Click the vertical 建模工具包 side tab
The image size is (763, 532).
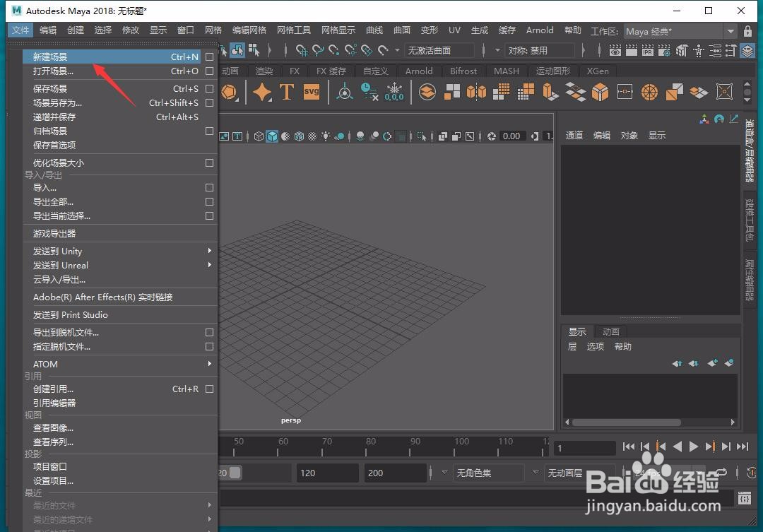[750, 220]
